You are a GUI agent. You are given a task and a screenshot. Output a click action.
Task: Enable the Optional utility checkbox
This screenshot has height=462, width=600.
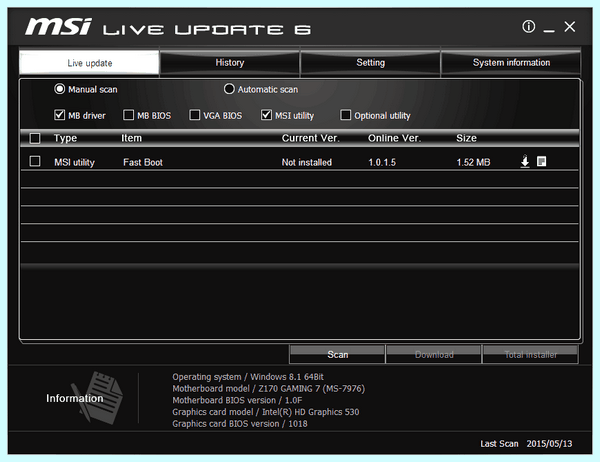[345, 115]
